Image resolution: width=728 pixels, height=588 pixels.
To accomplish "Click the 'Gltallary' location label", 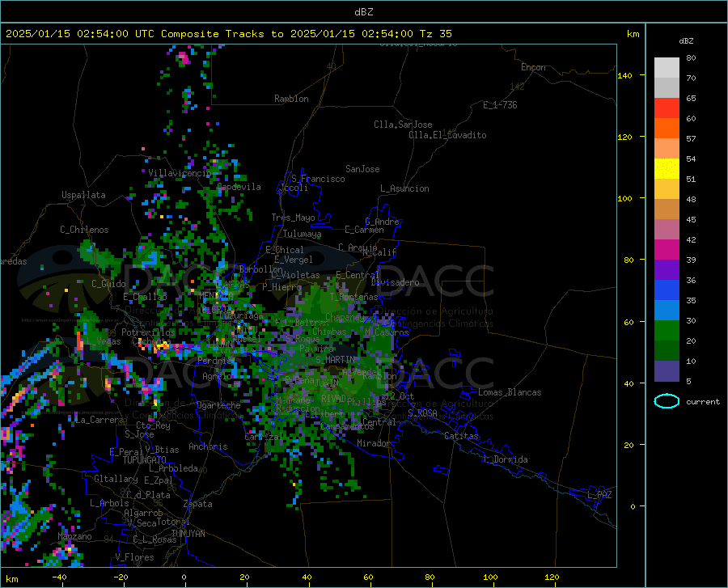I will click(x=116, y=479).
